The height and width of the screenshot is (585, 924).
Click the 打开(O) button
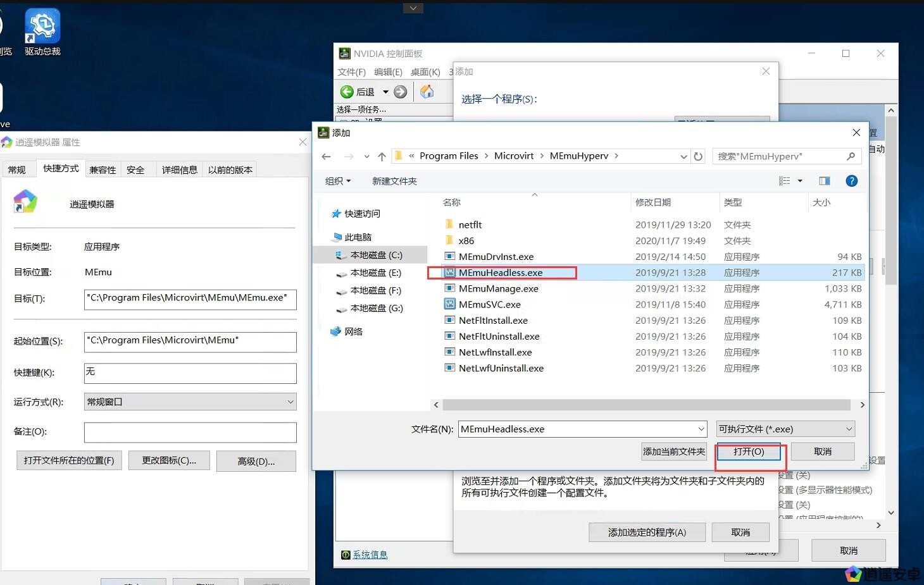coord(749,452)
